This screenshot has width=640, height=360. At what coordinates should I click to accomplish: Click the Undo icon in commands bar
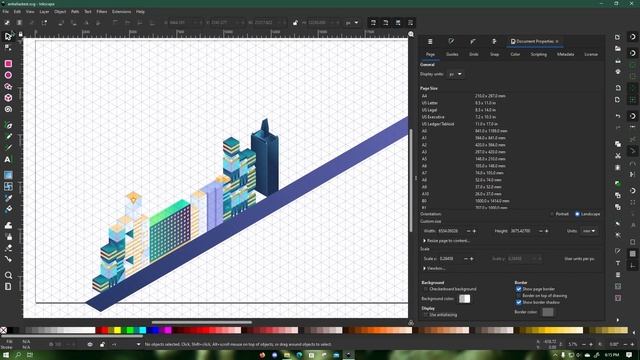(618, 116)
